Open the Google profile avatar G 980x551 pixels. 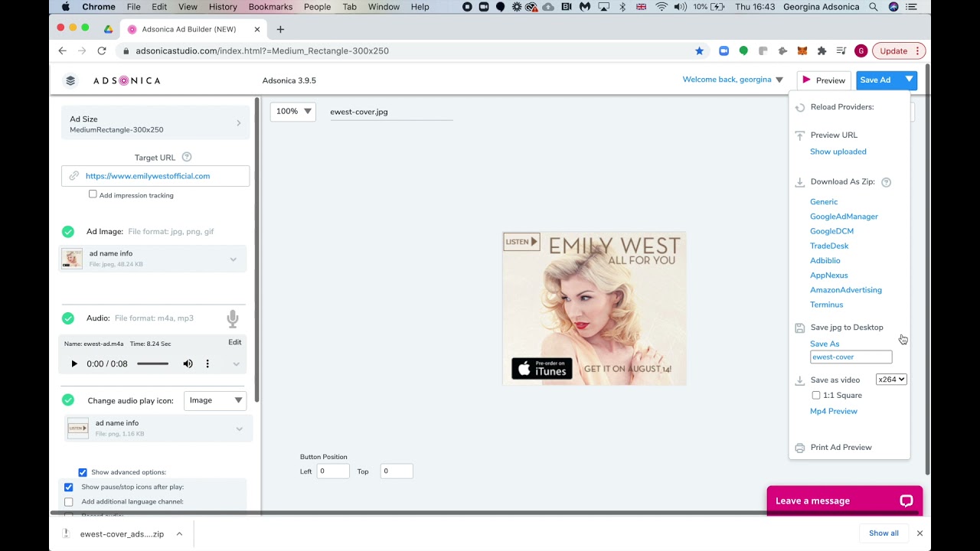coord(861,51)
